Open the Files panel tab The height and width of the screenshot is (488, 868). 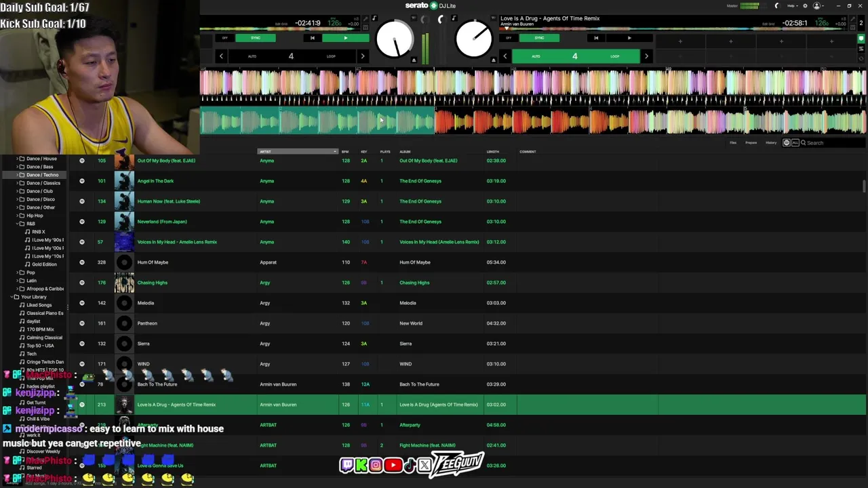(733, 143)
